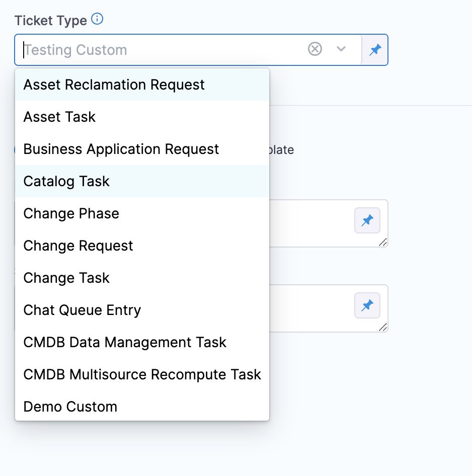Screen dimensions: 472x476
Task: Choose Change Phase from dropdown
Action: (x=71, y=213)
